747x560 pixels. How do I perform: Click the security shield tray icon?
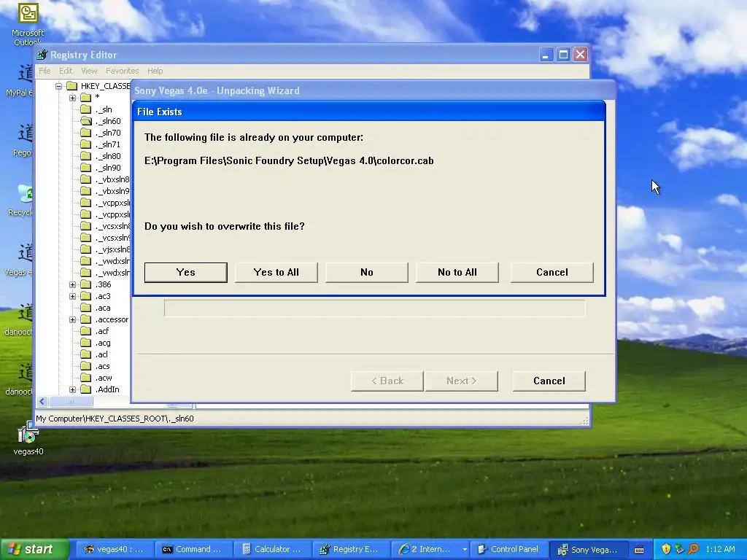[667, 550]
